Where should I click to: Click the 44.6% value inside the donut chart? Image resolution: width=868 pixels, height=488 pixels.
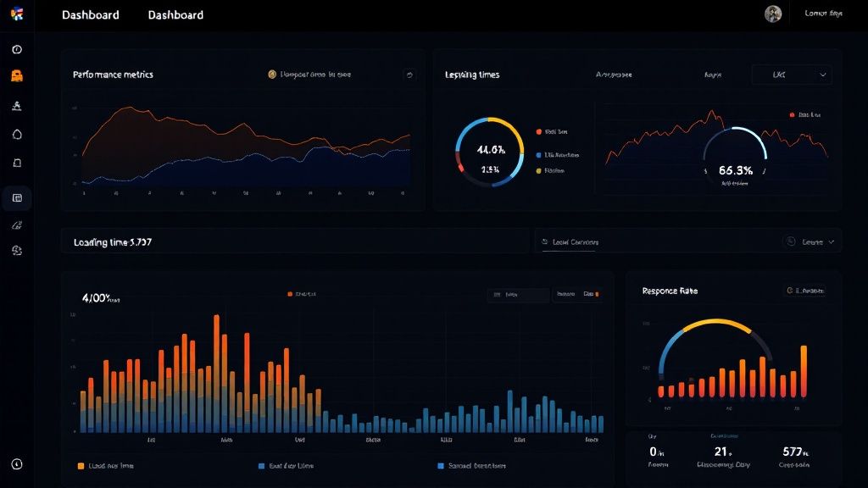(x=491, y=149)
